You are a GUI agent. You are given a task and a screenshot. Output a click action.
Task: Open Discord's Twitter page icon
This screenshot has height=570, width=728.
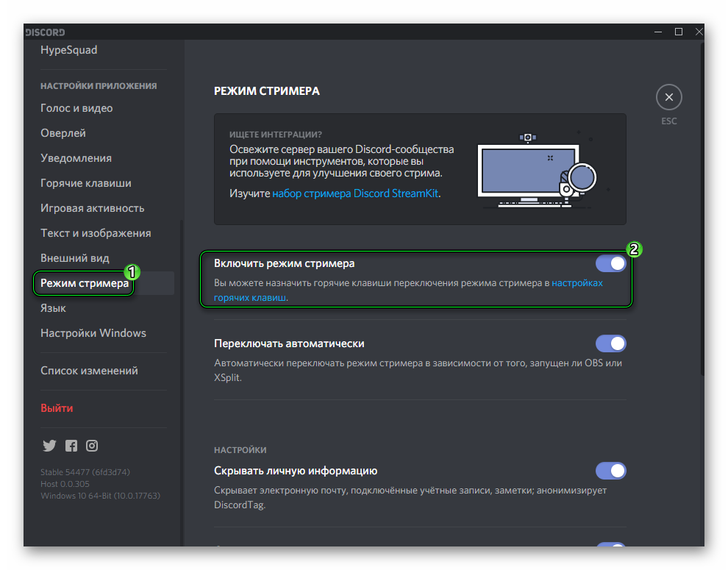(49, 446)
